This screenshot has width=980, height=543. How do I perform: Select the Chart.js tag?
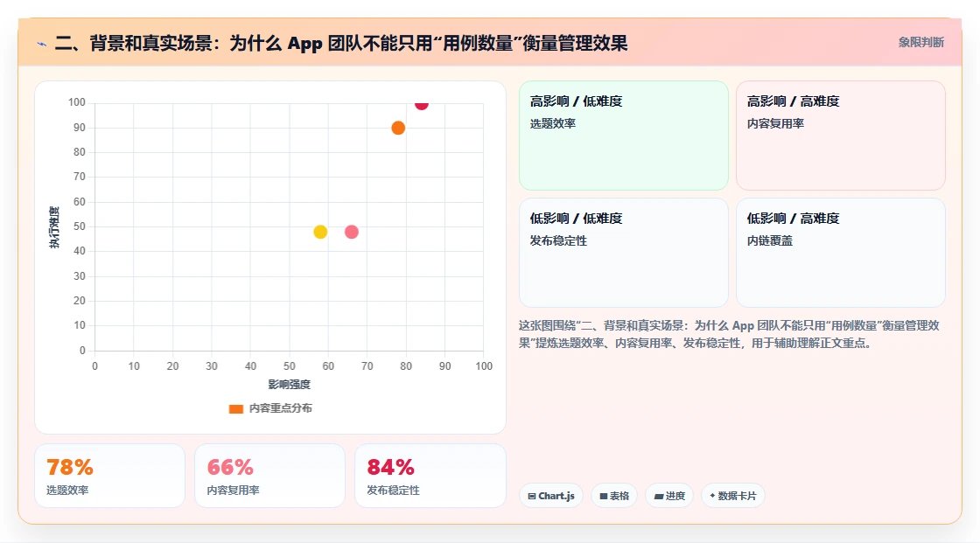[x=550, y=496]
